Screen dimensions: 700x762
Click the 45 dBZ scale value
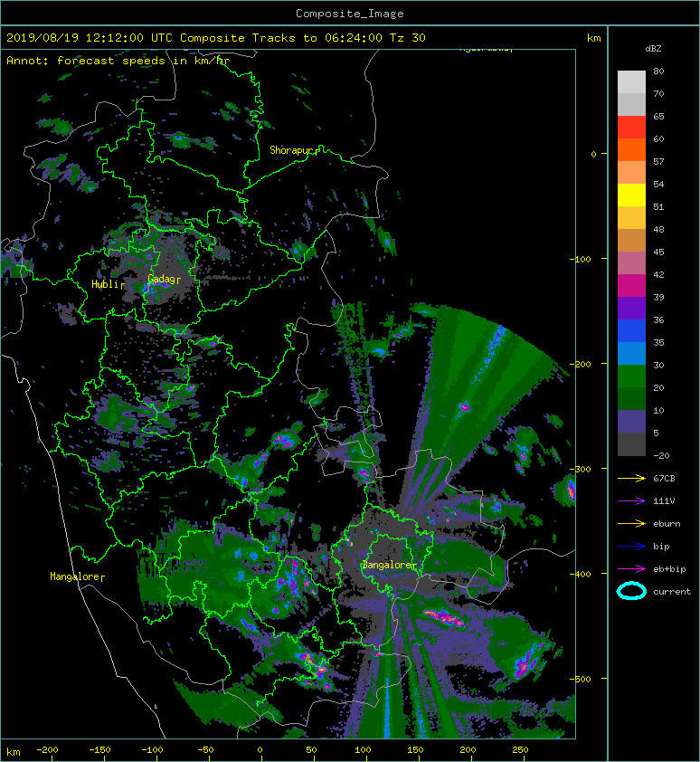pyautogui.click(x=658, y=252)
